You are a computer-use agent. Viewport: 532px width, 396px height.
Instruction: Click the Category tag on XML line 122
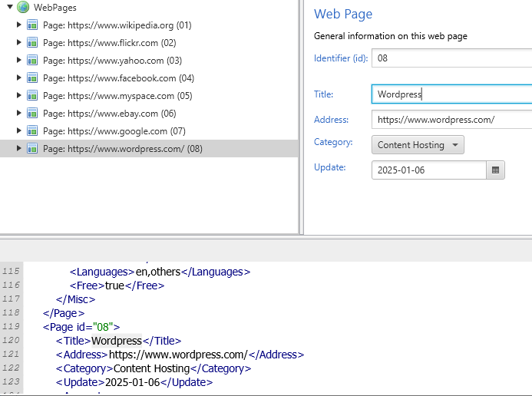coord(84,368)
